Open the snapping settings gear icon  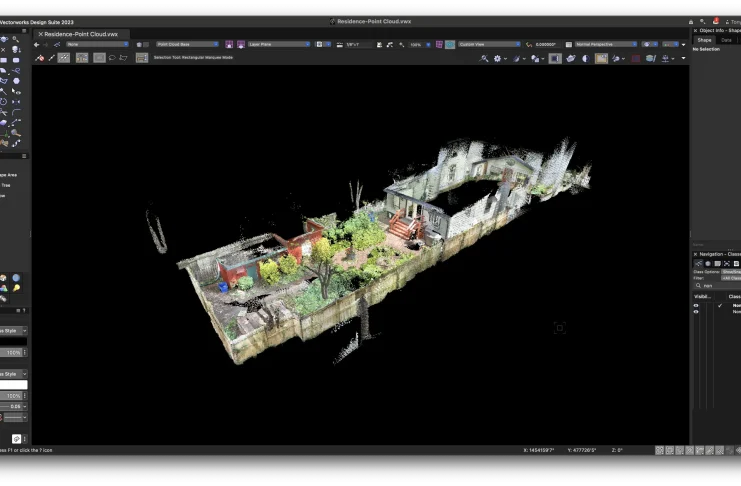[497, 58]
